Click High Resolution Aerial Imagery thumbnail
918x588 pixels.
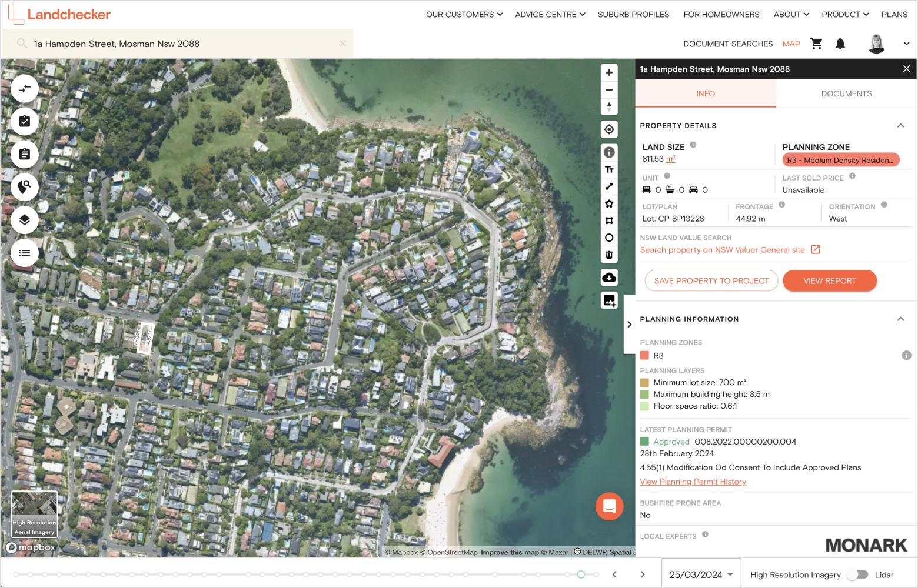click(34, 514)
